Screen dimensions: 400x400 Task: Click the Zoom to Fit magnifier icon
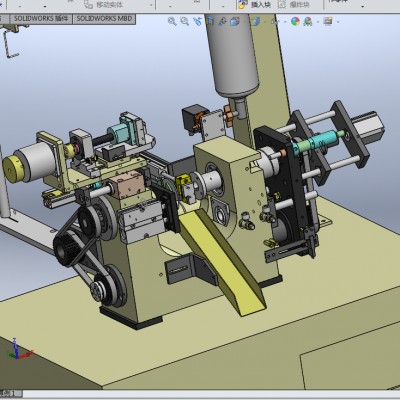[172, 22]
